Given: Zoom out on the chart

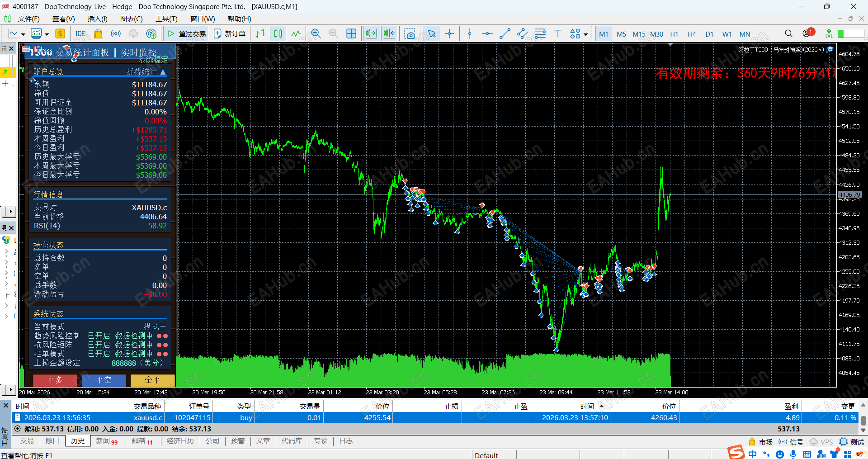Looking at the screenshot, I should (334, 33).
